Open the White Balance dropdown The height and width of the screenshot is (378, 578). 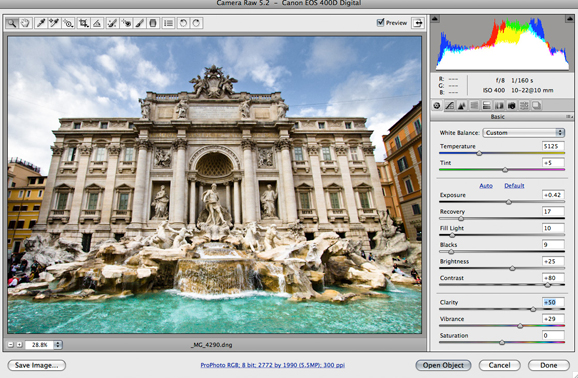coord(524,133)
